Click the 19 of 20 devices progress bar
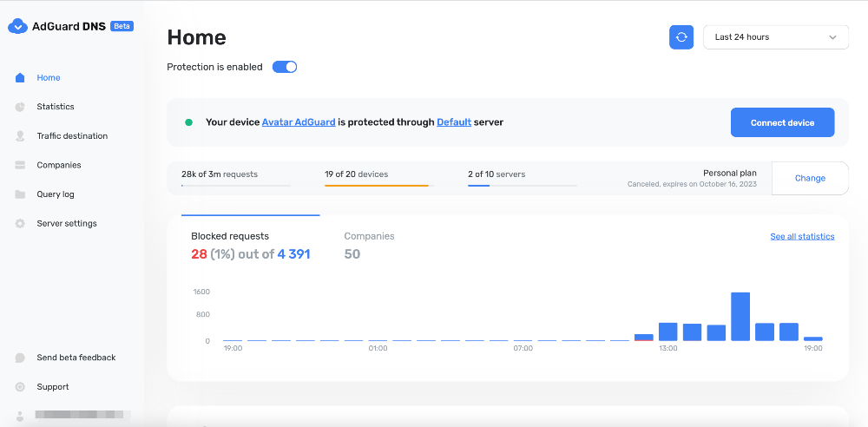 [377, 185]
